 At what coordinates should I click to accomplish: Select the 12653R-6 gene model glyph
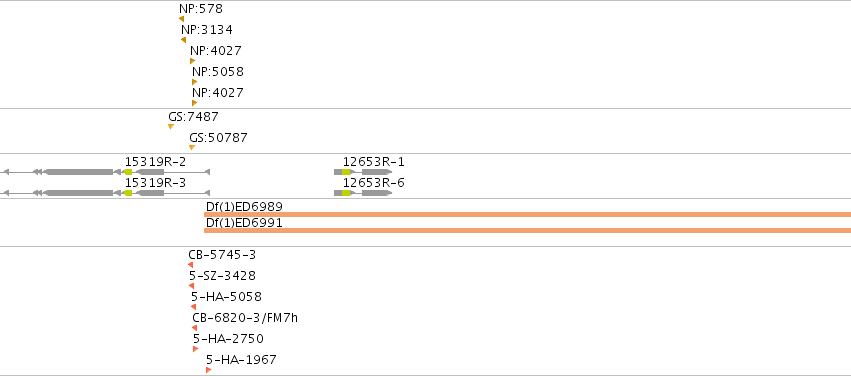coord(363,193)
